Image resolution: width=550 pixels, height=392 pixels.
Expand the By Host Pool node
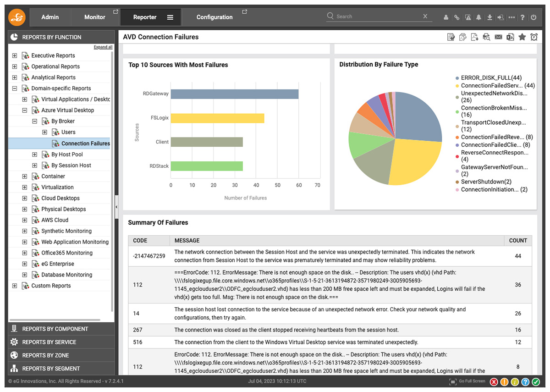click(35, 155)
